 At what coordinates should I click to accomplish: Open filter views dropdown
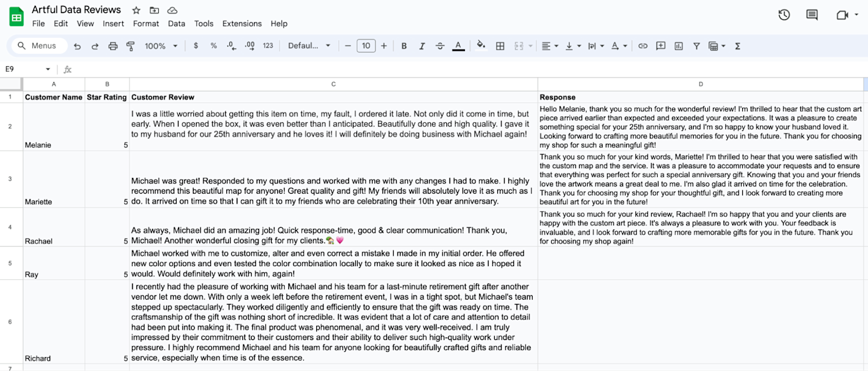(x=717, y=46)
